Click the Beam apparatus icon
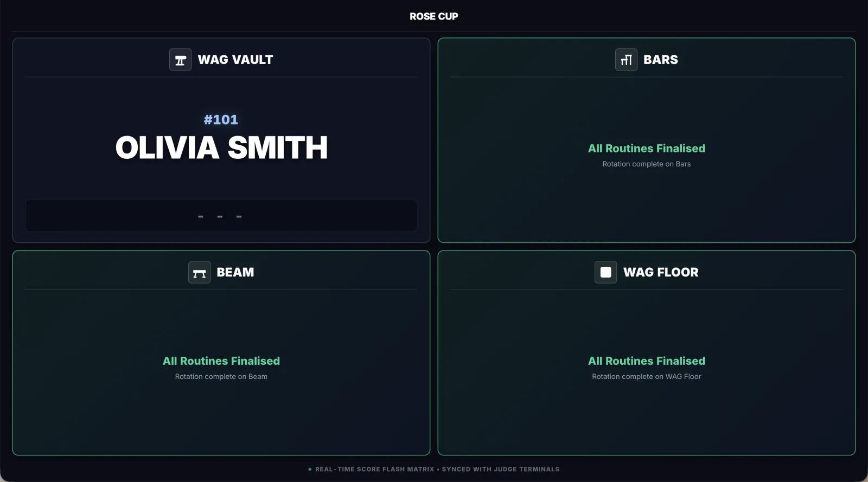Screen dimensions: 868x482 pos(199,272)
